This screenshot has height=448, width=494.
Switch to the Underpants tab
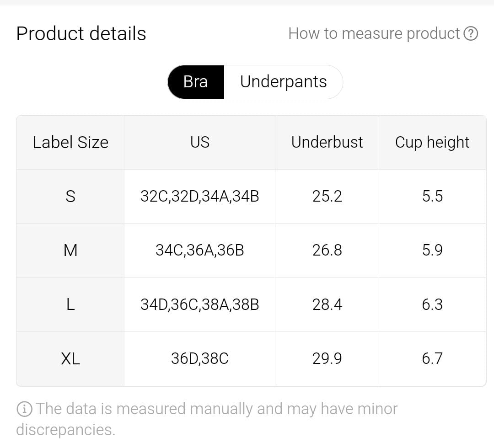[x=283, y=82]
